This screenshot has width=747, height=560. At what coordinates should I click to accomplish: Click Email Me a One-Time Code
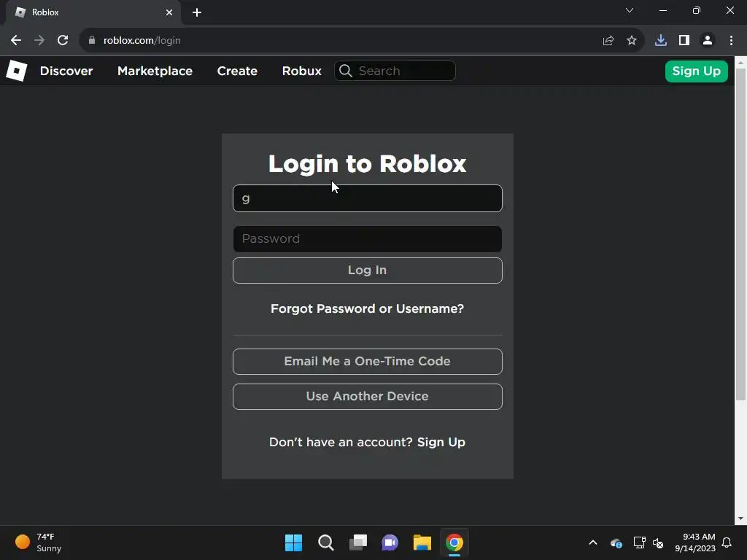point(368,361)
